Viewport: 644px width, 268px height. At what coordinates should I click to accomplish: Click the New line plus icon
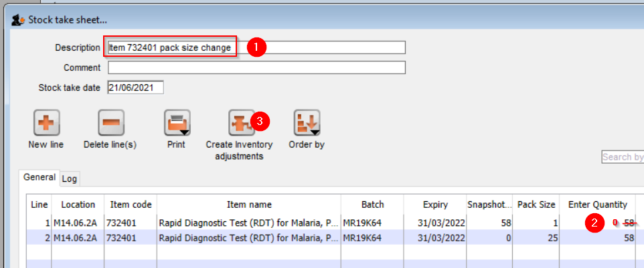click(x=46, y=124)
